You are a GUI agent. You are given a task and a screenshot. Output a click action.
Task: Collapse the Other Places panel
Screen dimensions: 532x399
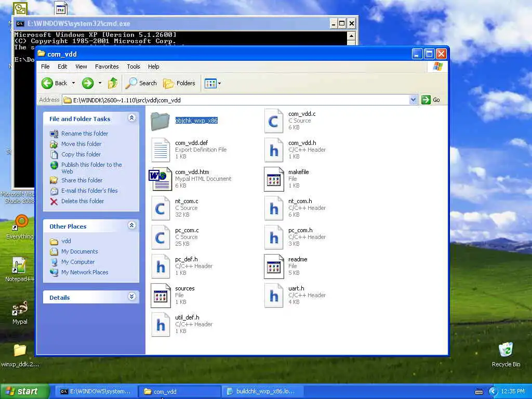tap(131, 225)
